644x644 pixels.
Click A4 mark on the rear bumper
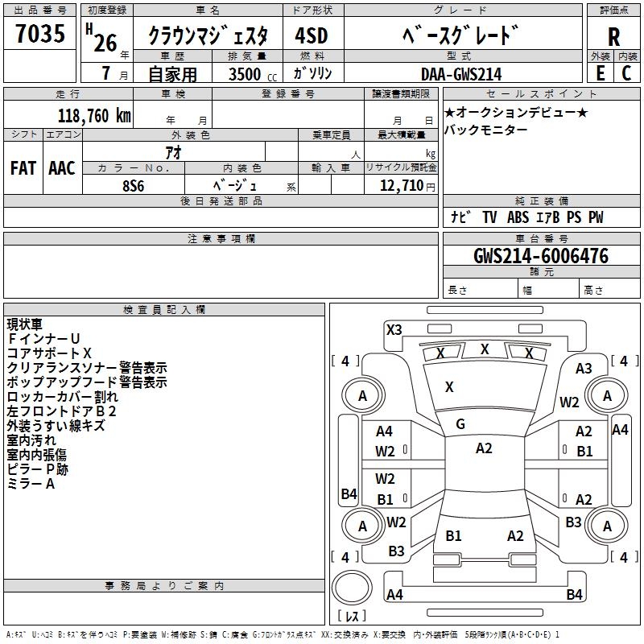point(394,594)
